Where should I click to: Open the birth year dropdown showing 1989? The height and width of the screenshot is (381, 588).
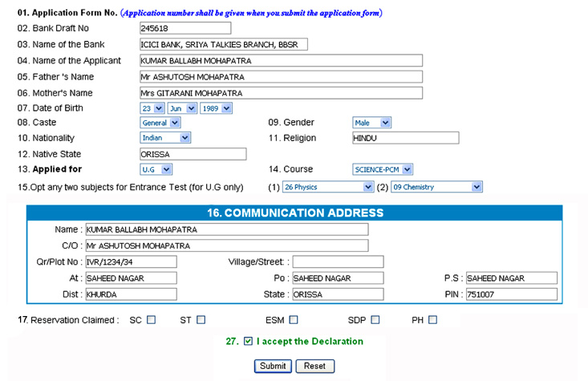(x=216, y=108)
